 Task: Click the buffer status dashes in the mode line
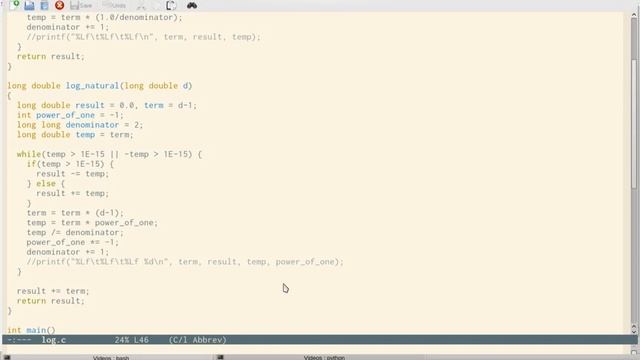point(19,340)
